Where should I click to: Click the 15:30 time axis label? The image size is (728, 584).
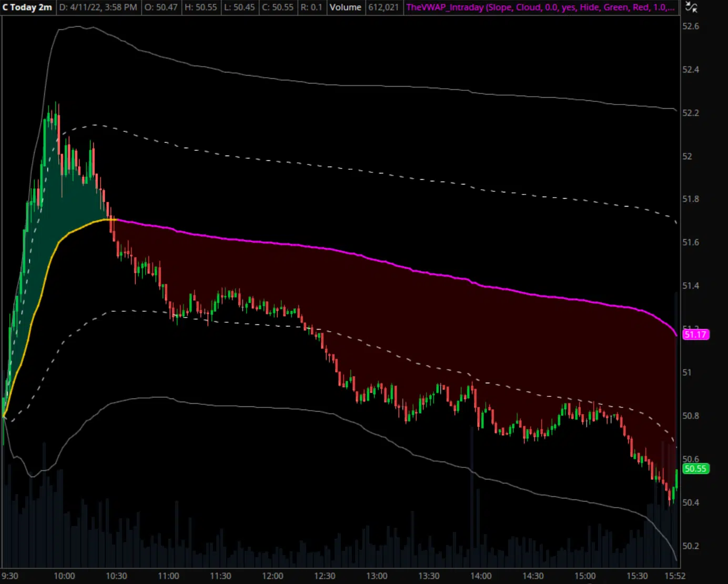[x=637, y=576]
